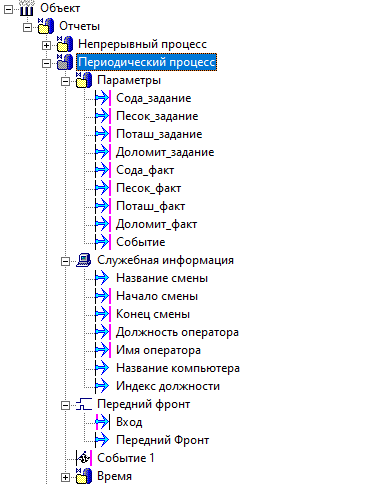Click the Периодический процесс folder icon
This screenshot has height=484, width=367.
65,62
